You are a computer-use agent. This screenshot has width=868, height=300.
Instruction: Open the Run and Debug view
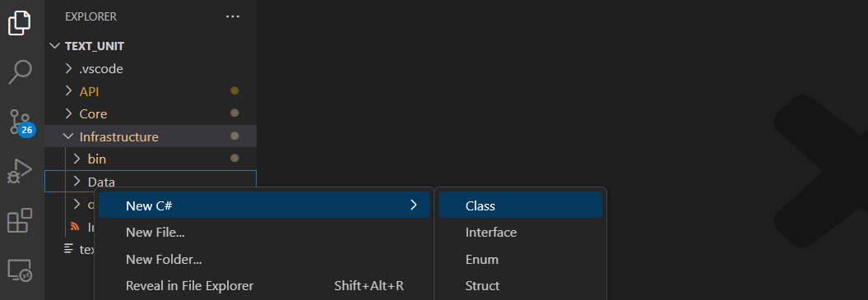(x=20, y=172)
